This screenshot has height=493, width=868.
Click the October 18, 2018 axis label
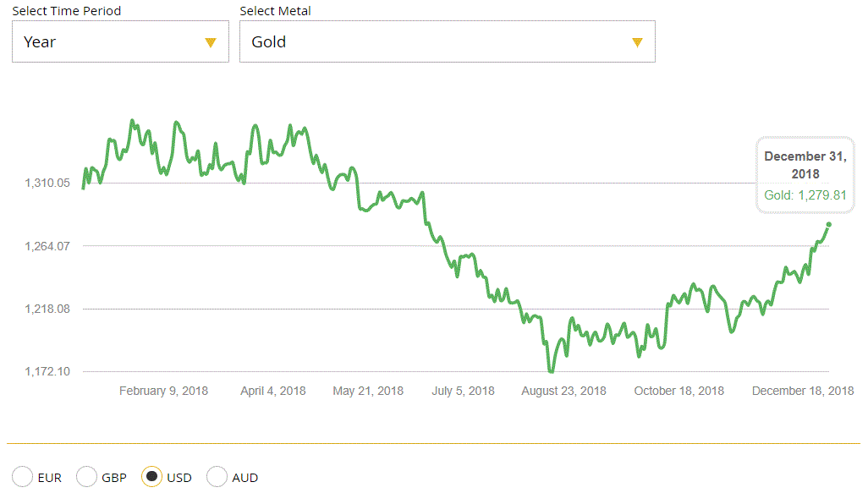point(678,391)
